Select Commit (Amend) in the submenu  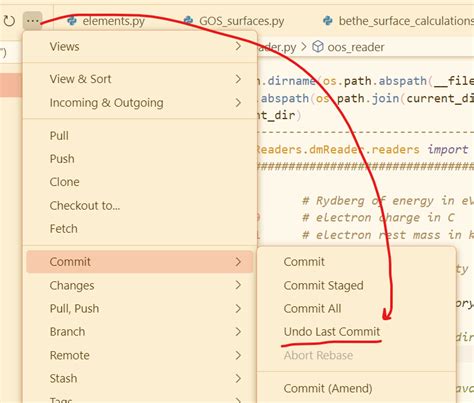click(356, 388)
